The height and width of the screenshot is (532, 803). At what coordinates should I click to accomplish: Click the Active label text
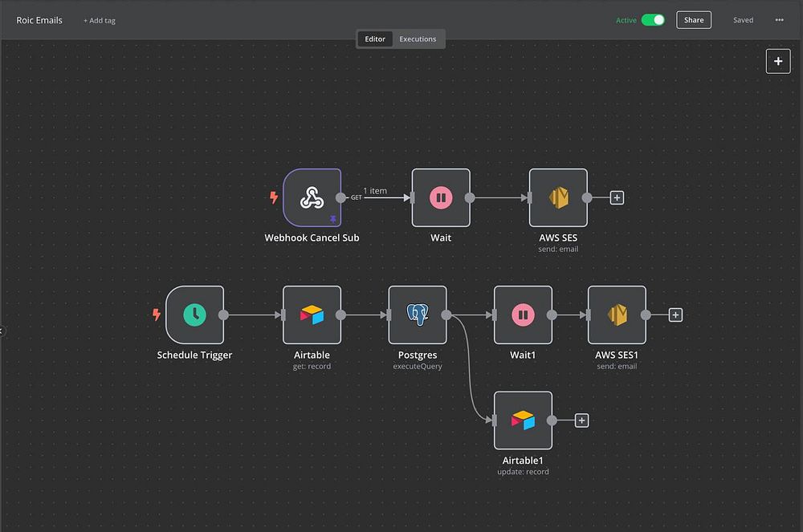(x=626, y=20)
